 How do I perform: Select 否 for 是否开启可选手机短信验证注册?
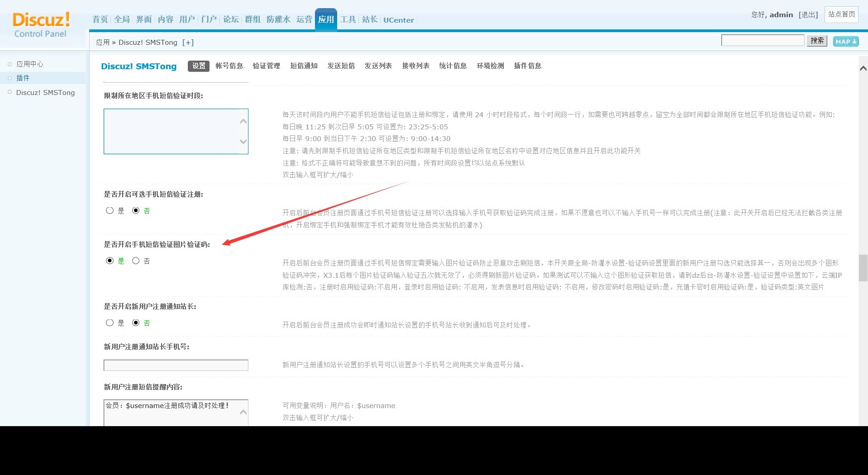136,210
